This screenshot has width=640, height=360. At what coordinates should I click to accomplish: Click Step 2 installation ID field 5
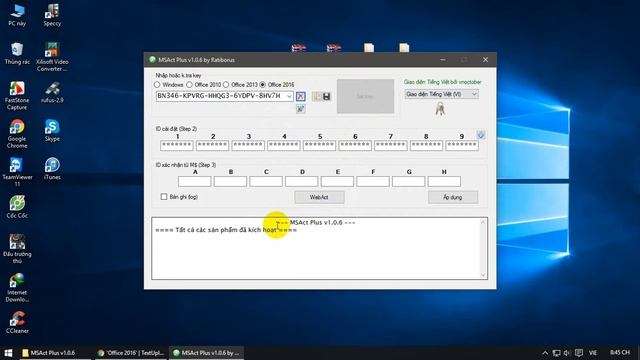[x=319, y=145]
